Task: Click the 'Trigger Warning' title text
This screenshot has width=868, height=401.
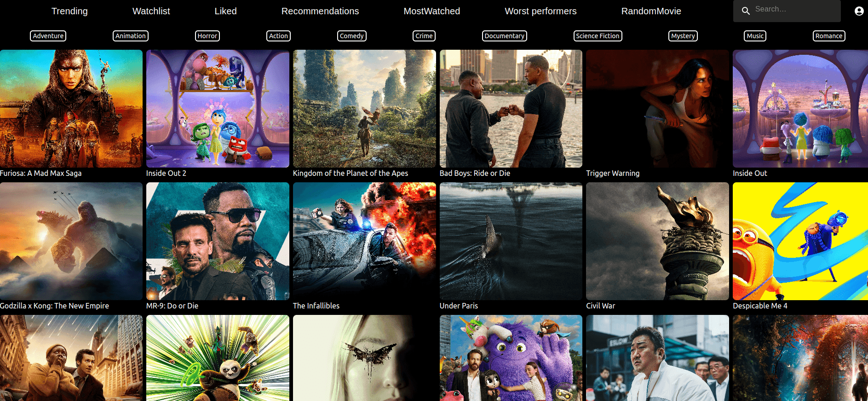Action: (613, 173)
